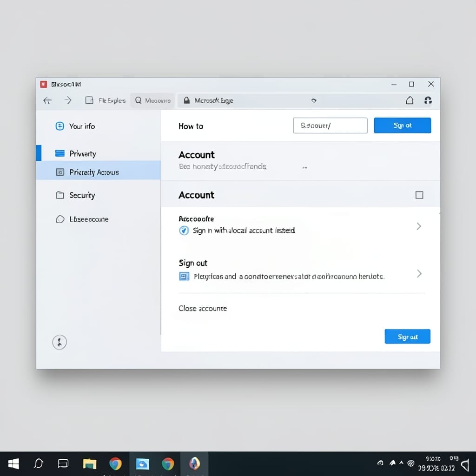The height and width of the screenshot is (476, 476).
Task: Click the Security folder icon
Action: pyautogui.click(x=60, y=195)
